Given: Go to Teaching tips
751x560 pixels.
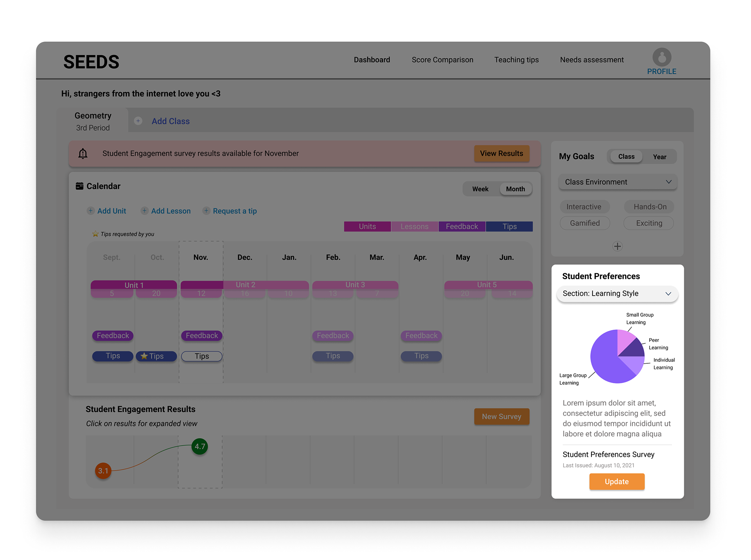Looking at the screenshot, I should (x=516, y=60).
